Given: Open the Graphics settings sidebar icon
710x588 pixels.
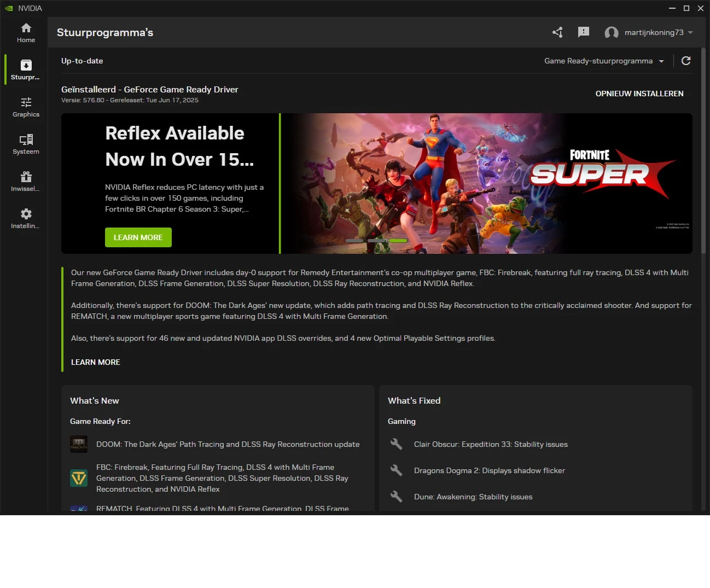Looking at the screenshot, I should (26, 102).
